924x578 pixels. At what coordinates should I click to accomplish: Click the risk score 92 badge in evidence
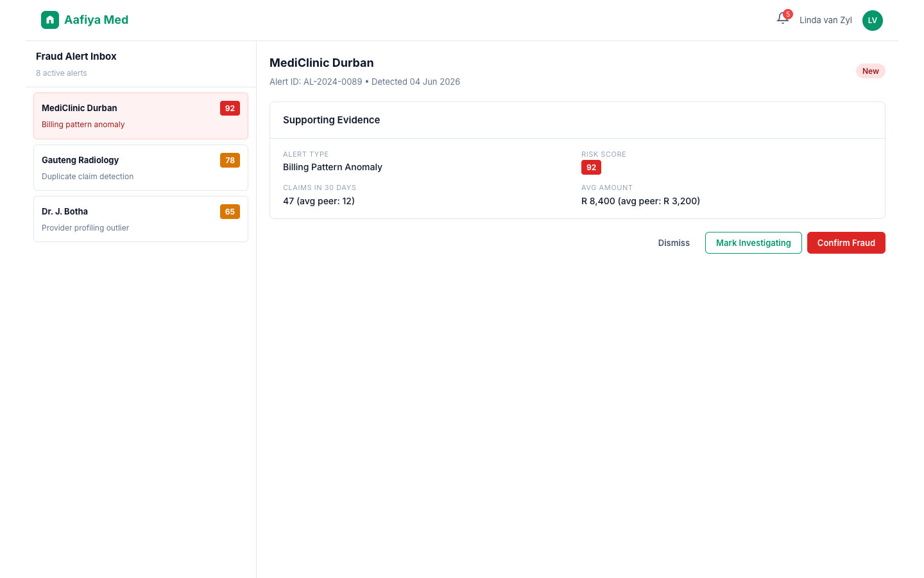591,168
